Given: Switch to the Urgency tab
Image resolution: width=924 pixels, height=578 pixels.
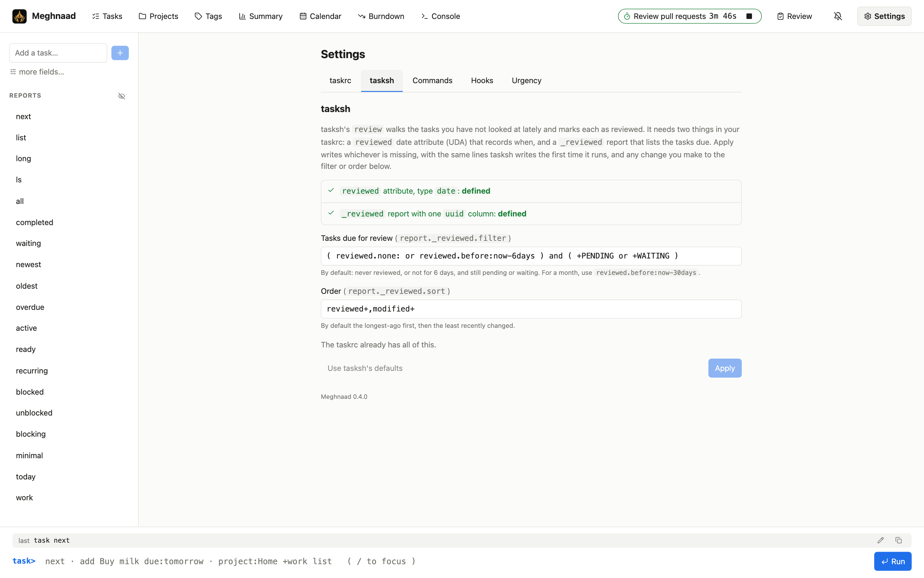Looking at the screenshot, I should (x=526, y=81).
